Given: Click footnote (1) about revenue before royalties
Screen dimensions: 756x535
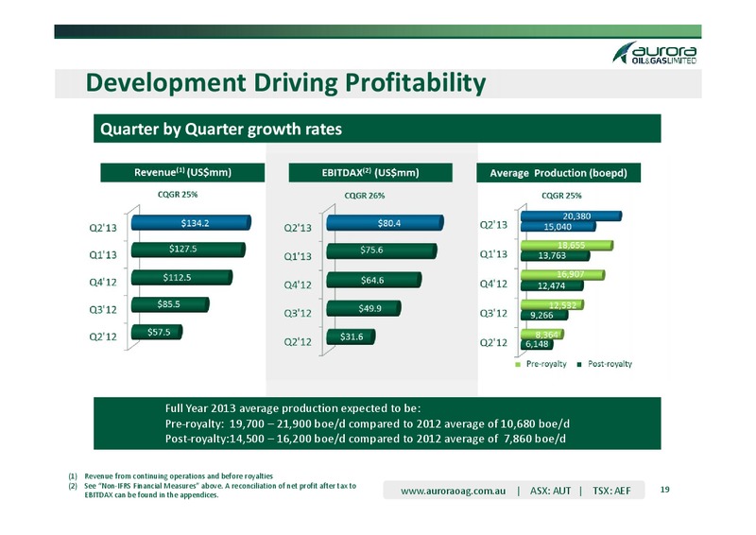Looking at the screenshot, I should 171,476.
